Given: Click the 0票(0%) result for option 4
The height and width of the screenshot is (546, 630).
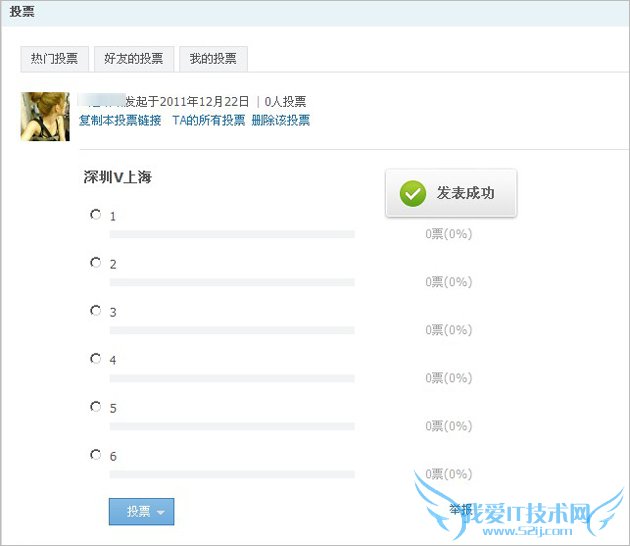Looking at the screenshot, I should click(448, 378).
